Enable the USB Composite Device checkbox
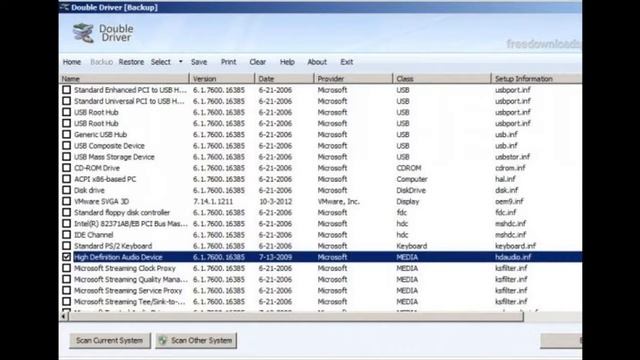The image size is (640, 360). click(x=67, y=146)
